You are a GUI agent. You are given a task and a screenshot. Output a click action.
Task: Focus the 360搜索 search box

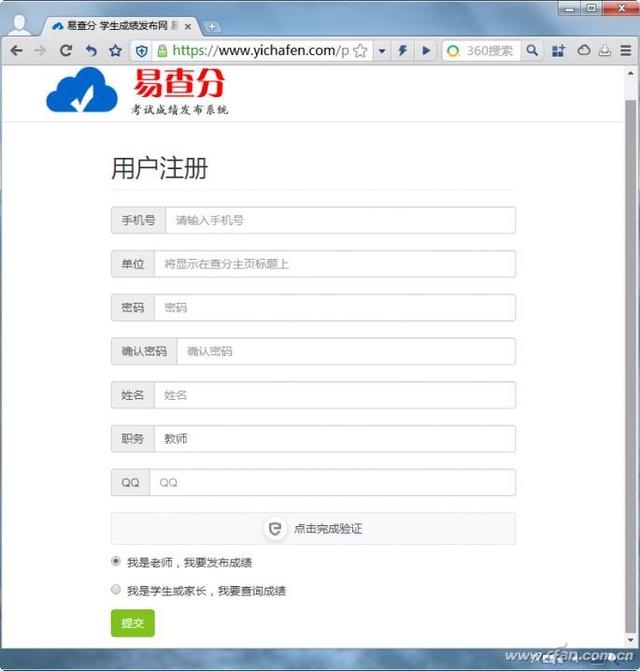[490, 51]
